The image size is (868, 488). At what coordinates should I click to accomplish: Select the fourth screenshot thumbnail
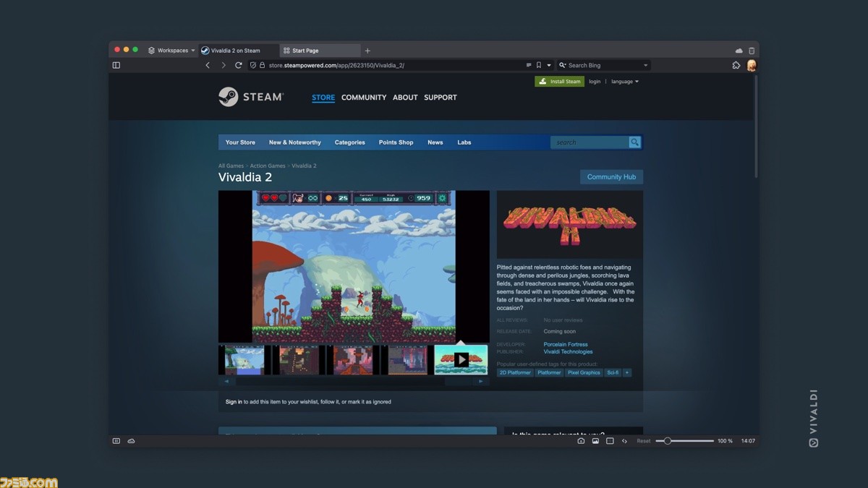point(407,360)
